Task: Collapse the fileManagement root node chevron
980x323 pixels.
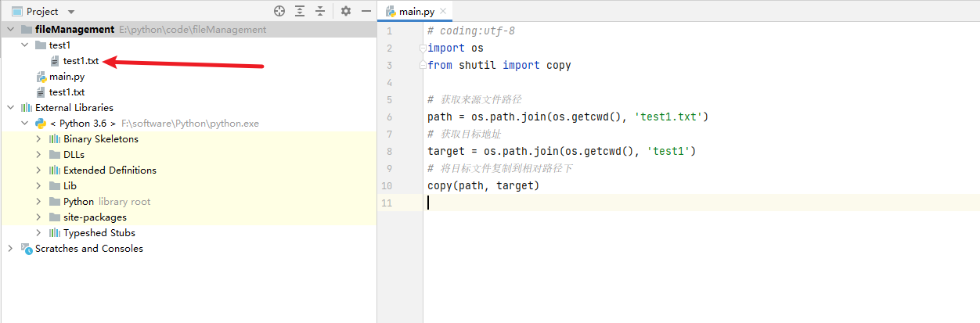Action: [x=10, y=29]
